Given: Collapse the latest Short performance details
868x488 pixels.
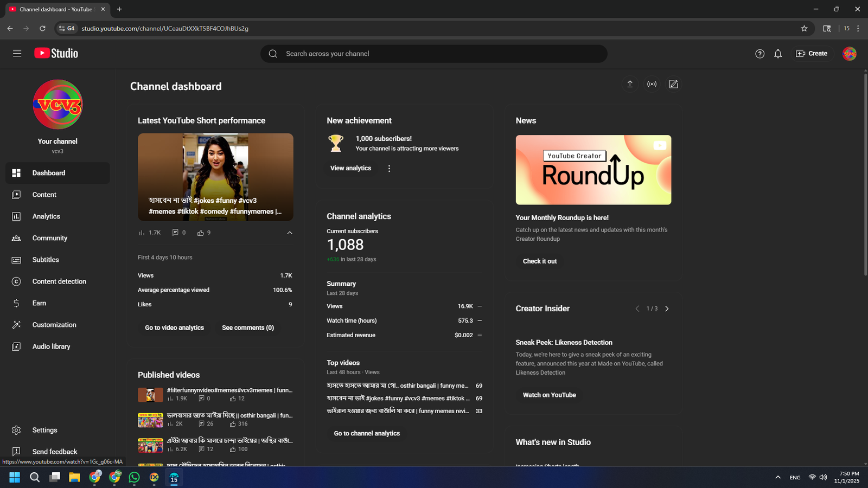Looking at the screenshot, I should [x=290, y=233].
